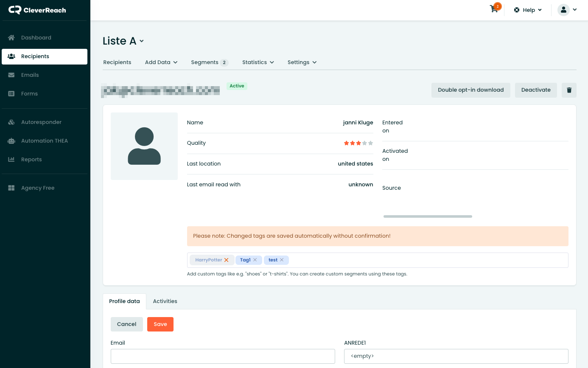
Task: Open Reports in the sidebar
Action: (x=31, y=160)
